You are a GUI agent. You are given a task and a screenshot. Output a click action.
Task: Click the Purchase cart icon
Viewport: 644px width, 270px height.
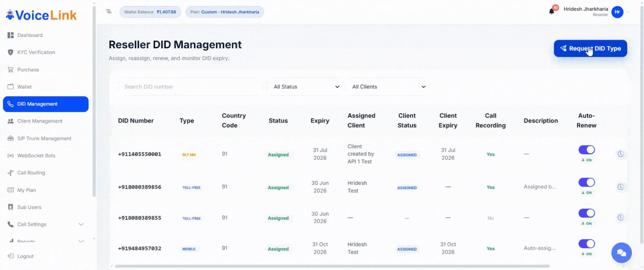pyautogui.click(x=11, y=70)
